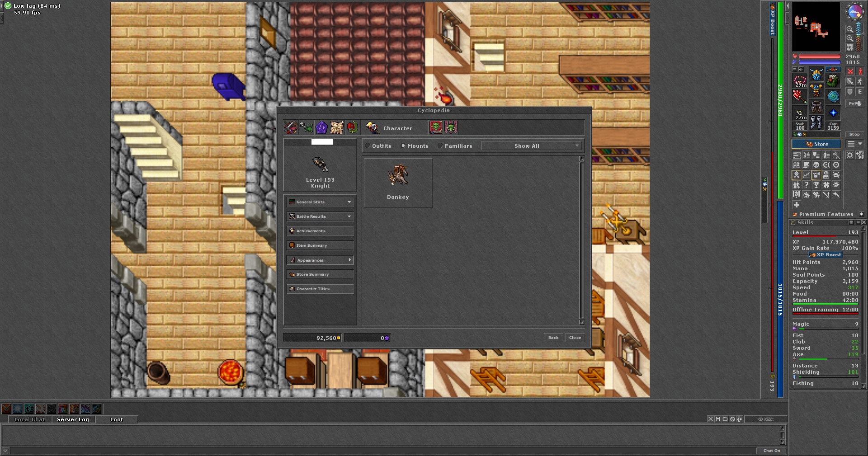This screenshot has height=456, width=868.
Task: Click the skull icon in sidebar widgets
Action: [x=816, y=165]
